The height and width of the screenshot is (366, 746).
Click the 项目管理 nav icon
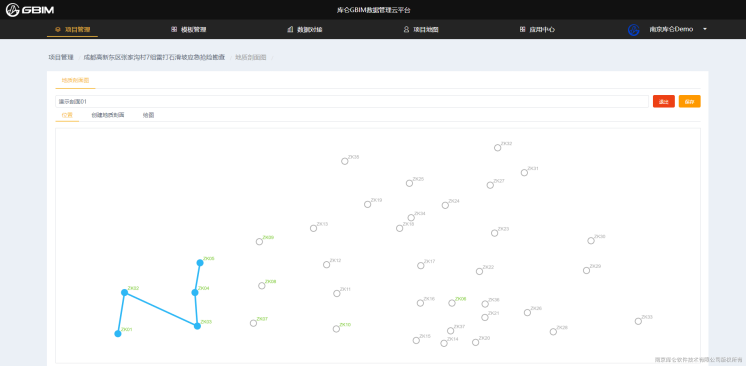[x=58, y=30]
